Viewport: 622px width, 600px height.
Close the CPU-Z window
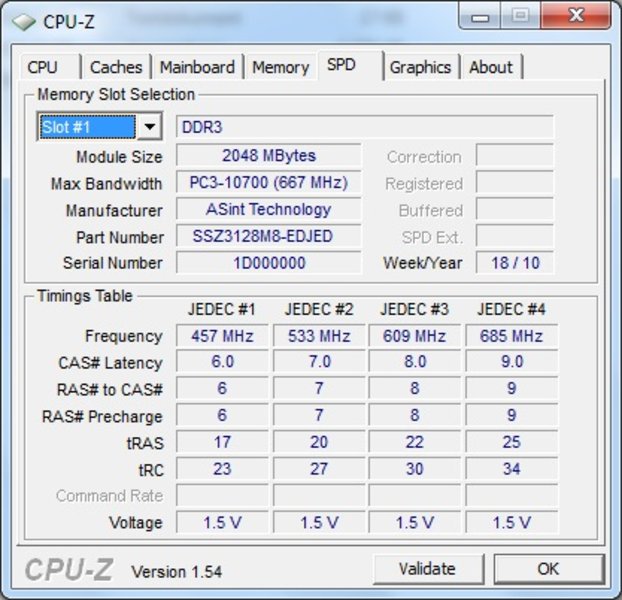[x=577, y=16]
